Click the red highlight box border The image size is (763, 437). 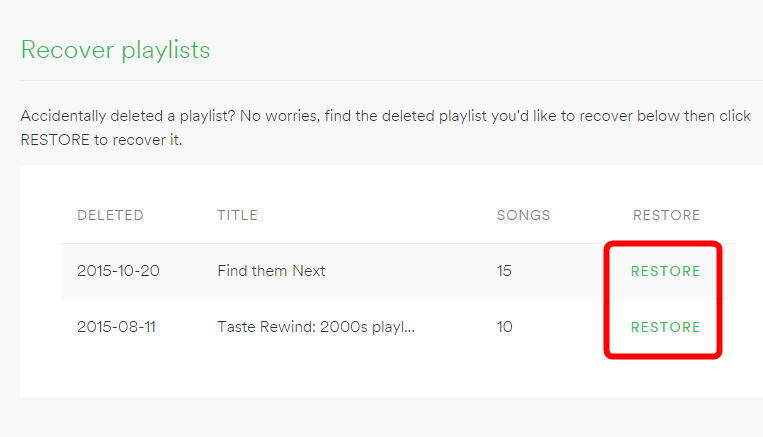pos(663,243)
